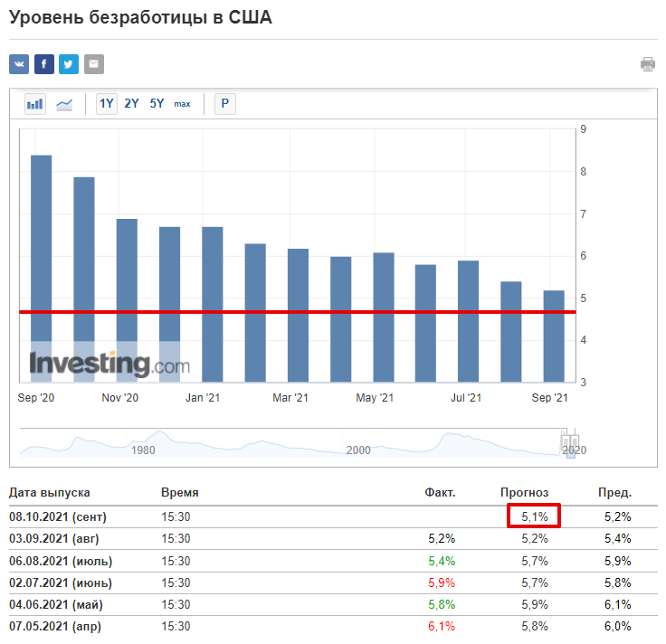Click the May '21 chart bar

coord(384,317)
